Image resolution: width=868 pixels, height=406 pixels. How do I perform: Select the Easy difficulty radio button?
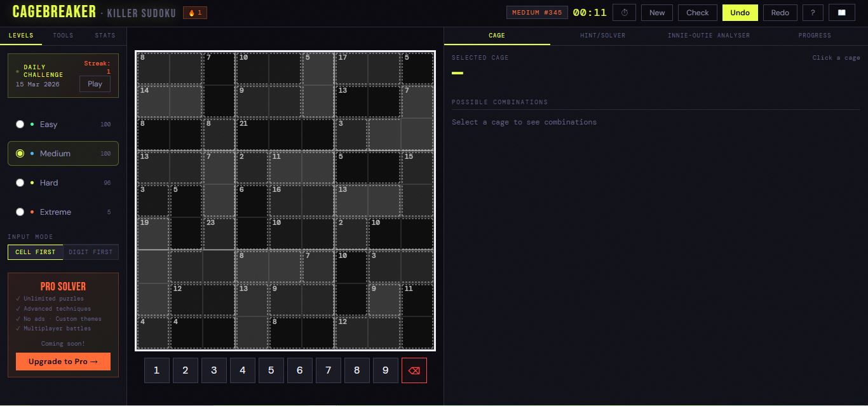[x=20, y=124]
